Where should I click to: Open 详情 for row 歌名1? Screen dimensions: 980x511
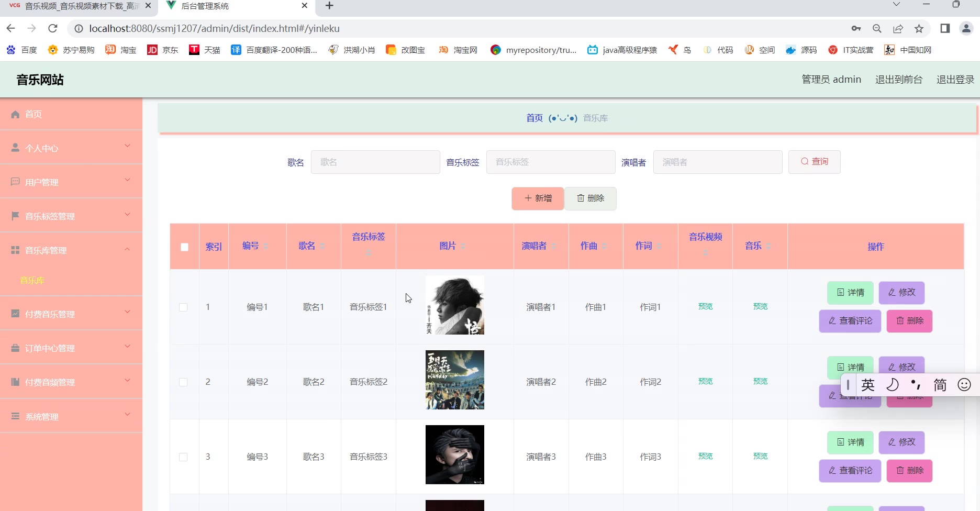pos(850,293)
